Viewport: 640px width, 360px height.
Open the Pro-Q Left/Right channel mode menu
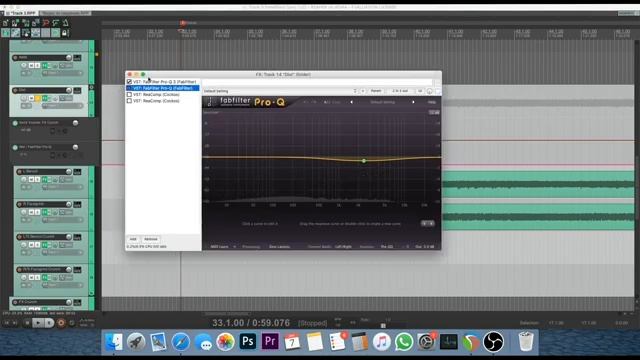(343, 247)
